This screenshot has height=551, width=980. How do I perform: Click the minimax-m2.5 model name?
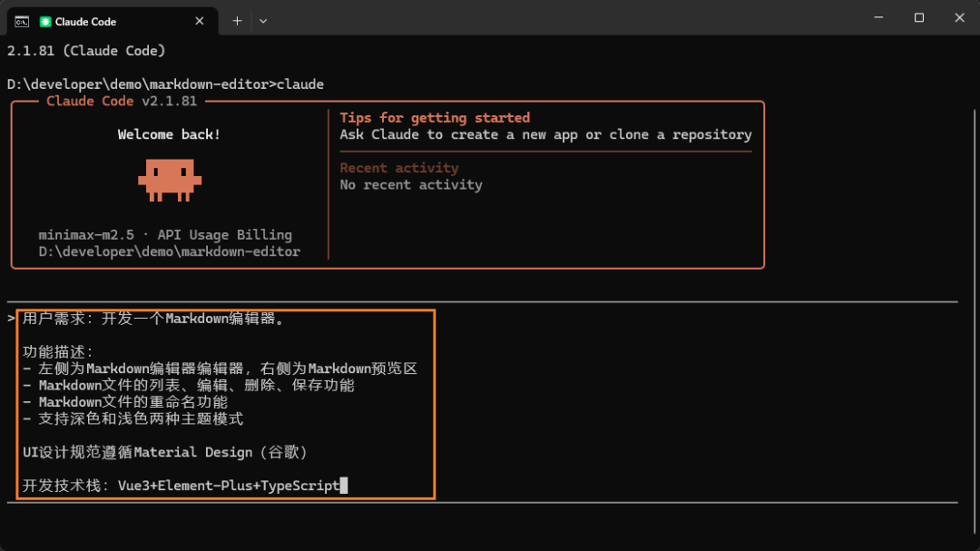[x=75, y=234]
